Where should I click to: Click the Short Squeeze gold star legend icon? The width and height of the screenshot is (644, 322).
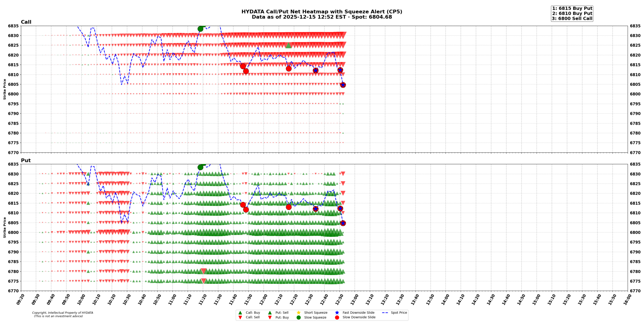point(299,313)
